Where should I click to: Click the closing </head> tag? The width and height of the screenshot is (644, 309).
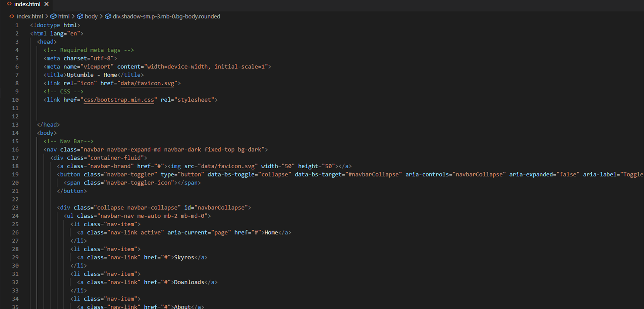tap(48, 125)
